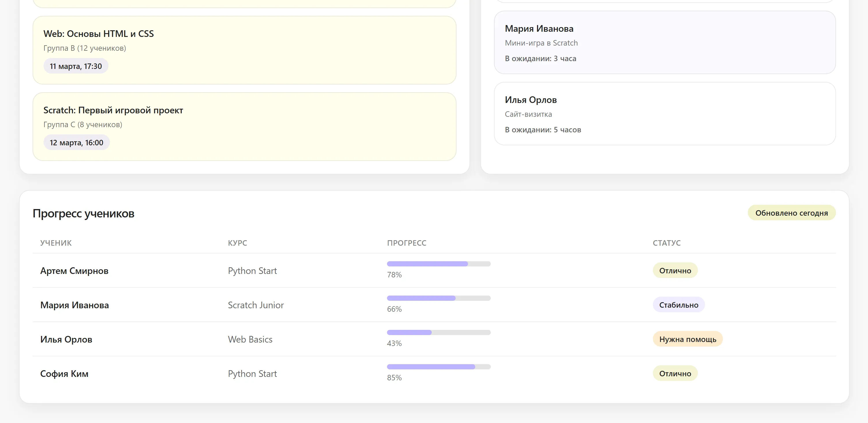Click the КУРС column header

click(238, 243)
